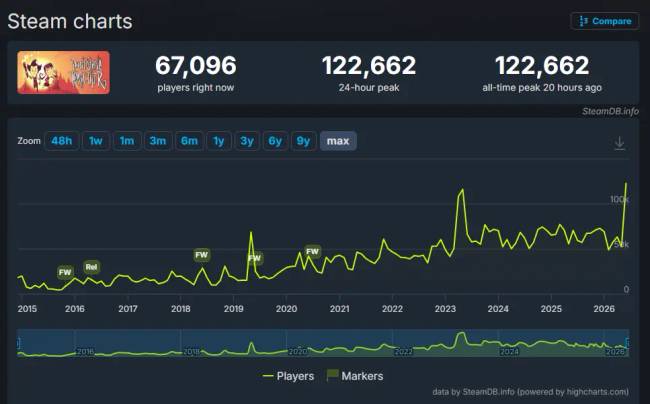This screenshot has width=650, height=404.
Task: Set zoom to 1y
Action: [x=219, y=141]
